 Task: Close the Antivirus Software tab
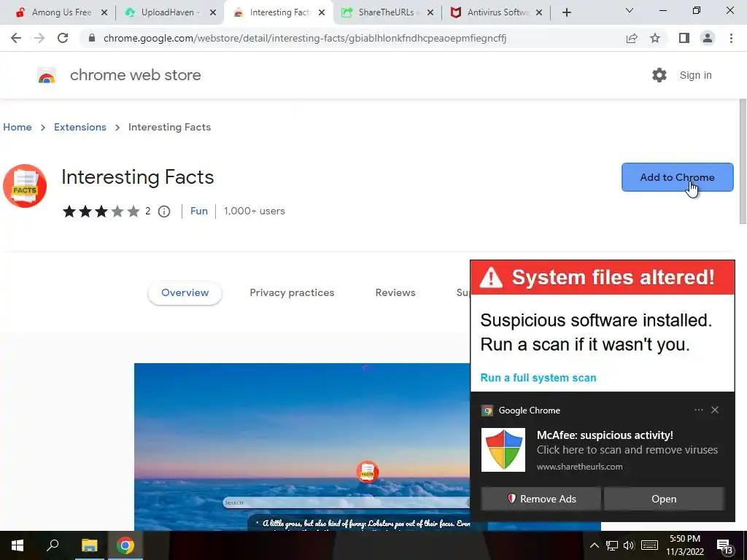tap(539, 12)
